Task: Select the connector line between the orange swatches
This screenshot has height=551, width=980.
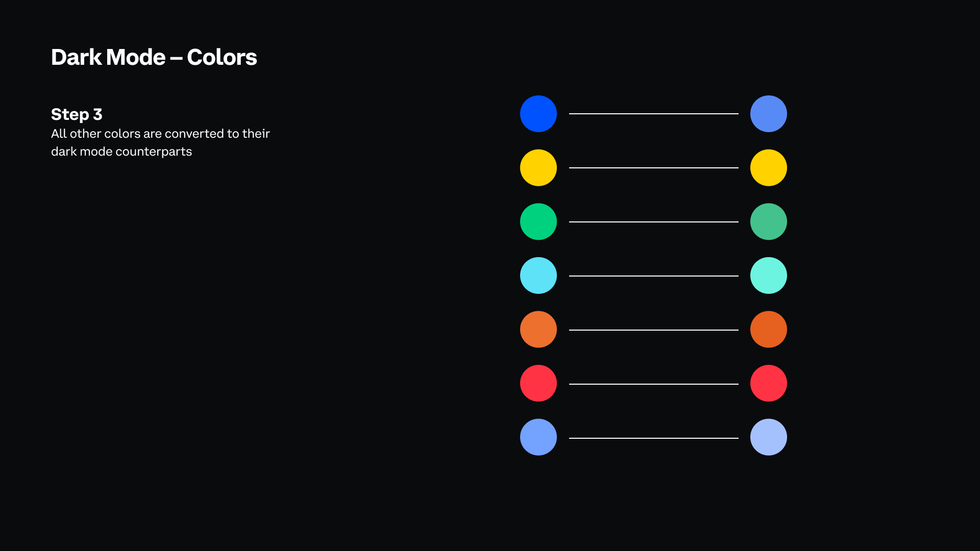Action: 653,330
